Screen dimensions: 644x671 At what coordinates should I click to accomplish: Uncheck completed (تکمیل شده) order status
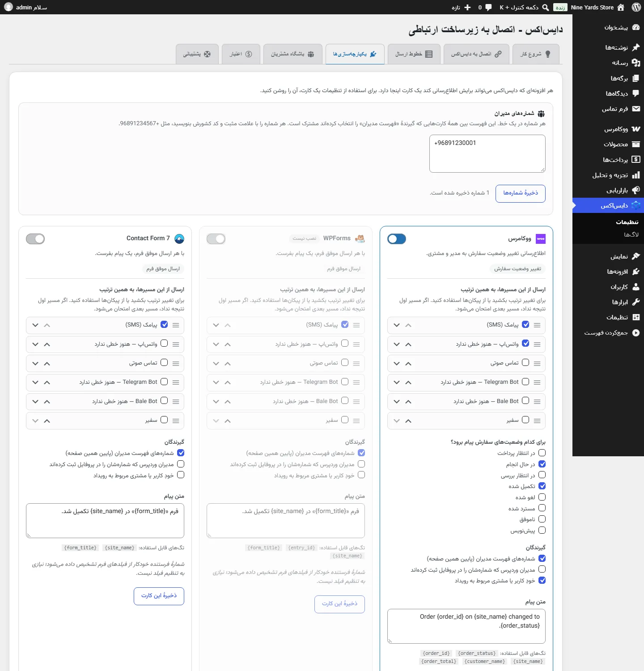click(x=542, y=486)
